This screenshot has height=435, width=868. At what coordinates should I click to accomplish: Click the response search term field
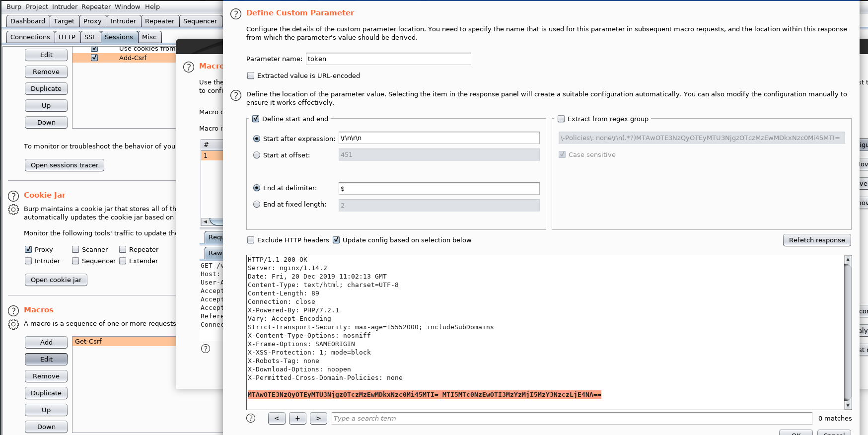572,418
